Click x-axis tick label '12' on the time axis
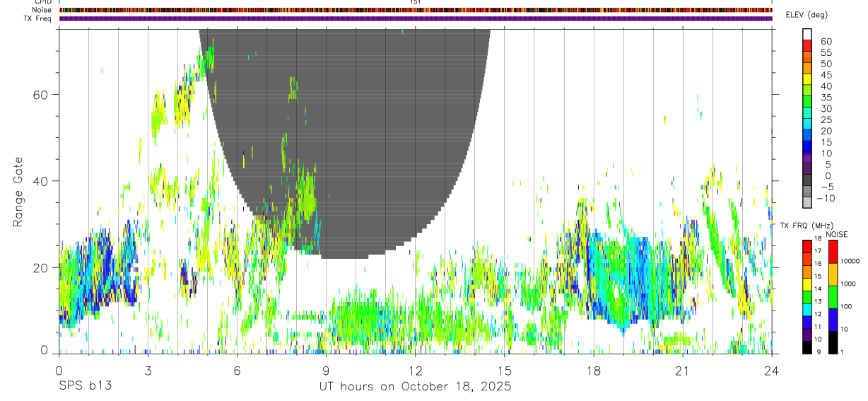This screenshot has height=401, width=868. [415, 371]
